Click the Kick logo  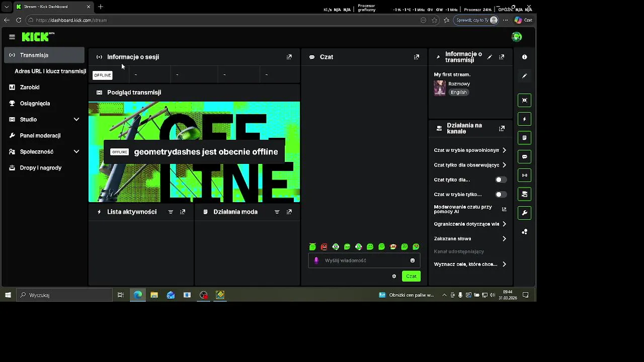38,37
